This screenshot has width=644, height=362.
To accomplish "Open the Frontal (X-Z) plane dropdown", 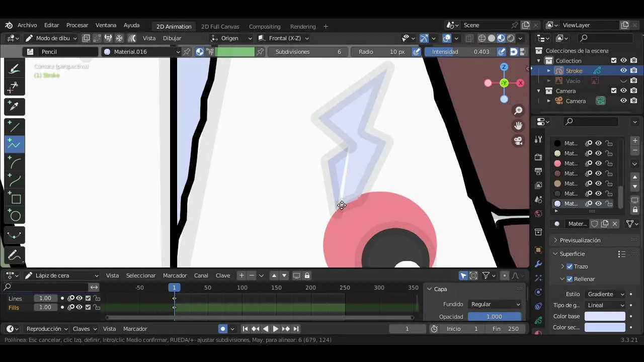I will point(283,38).
